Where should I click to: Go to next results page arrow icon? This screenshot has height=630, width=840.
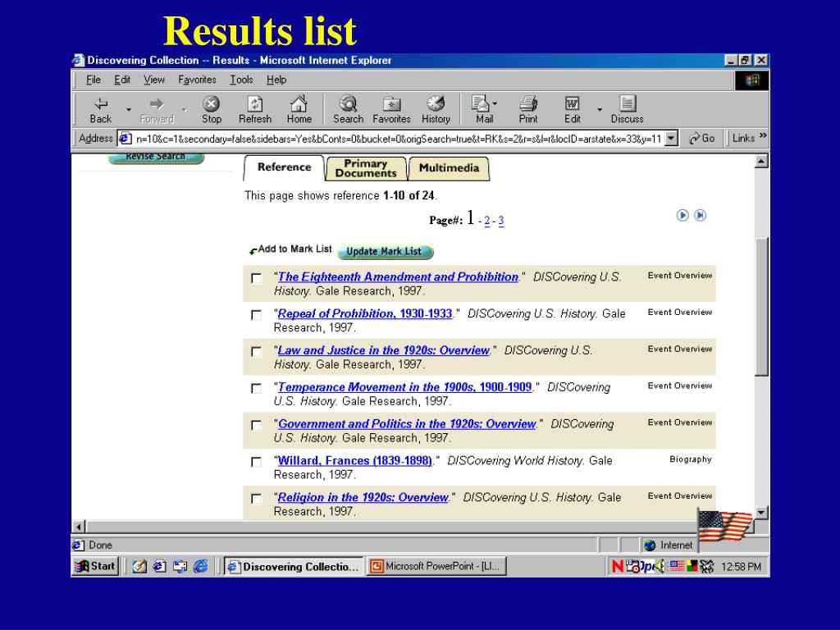(x=682, y=216)
